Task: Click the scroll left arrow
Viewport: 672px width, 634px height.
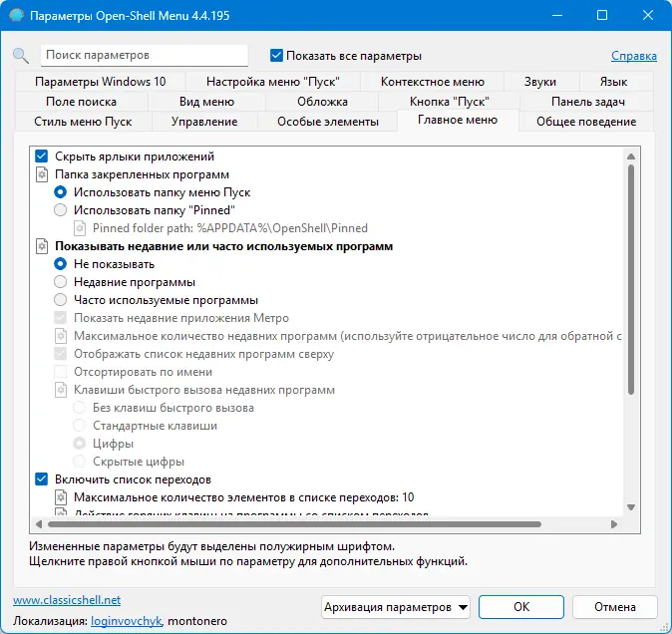Action: (39, 524)
